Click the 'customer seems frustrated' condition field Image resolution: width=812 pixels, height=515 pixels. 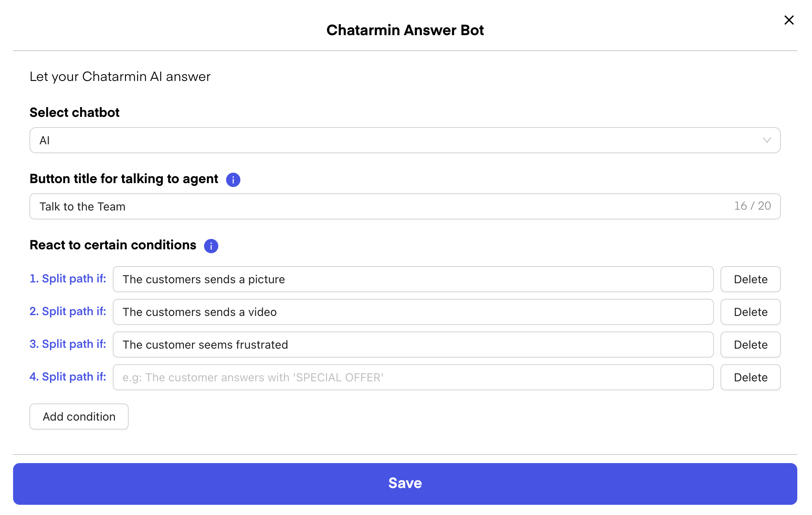click(x=413, y=345)
